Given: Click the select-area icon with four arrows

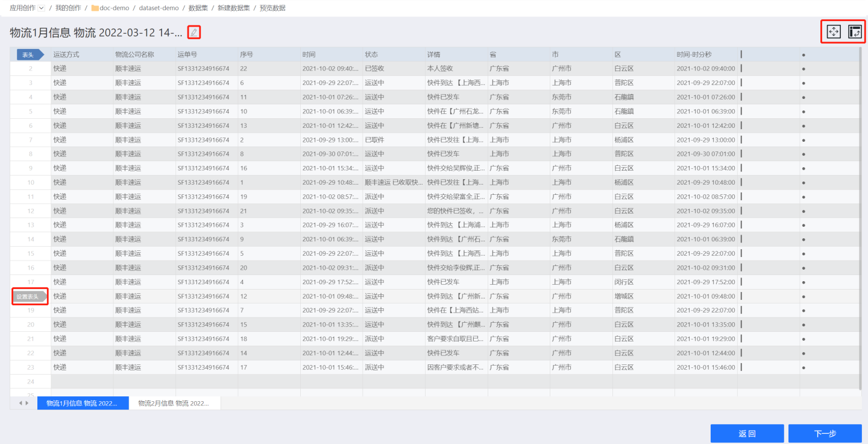Looking at the screenshot, I should pyautogui.click(x=834, y=32).
